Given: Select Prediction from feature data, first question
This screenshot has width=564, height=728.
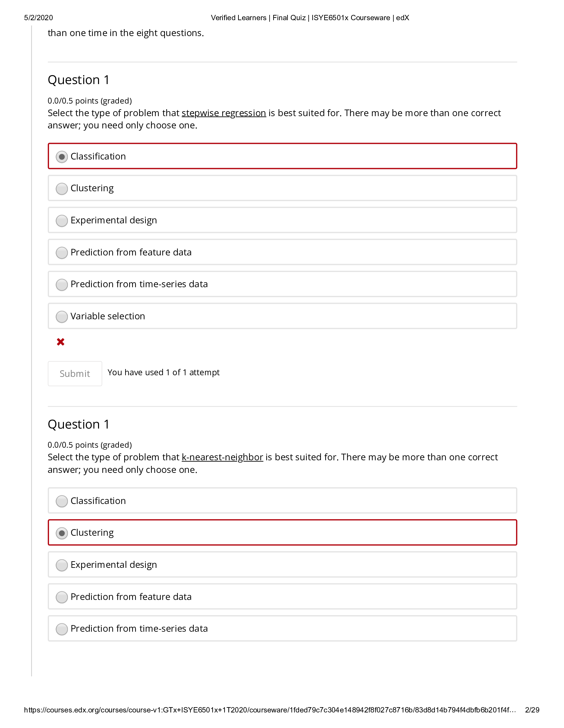Looking at the screenshot, I should 61,253.
